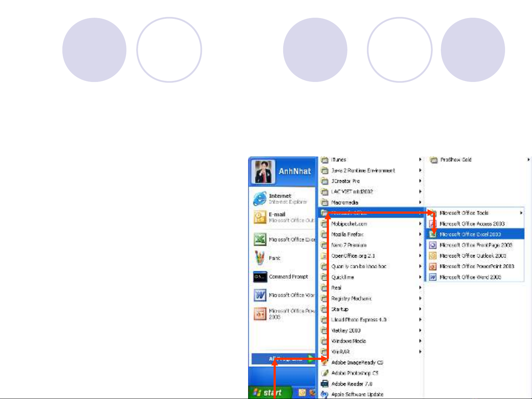Click the Adobe Photoshop CS icon
Screen dimensions: 532x399
325,373
